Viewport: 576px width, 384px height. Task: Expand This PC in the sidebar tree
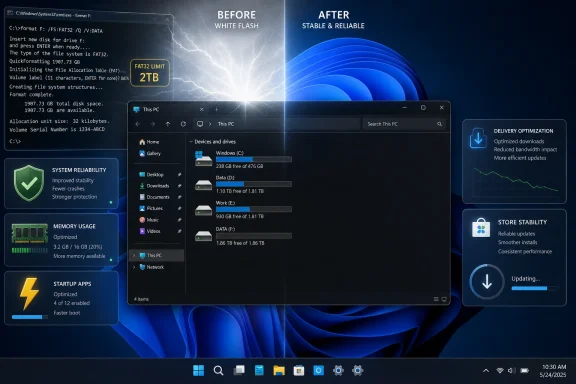[134, 255]
